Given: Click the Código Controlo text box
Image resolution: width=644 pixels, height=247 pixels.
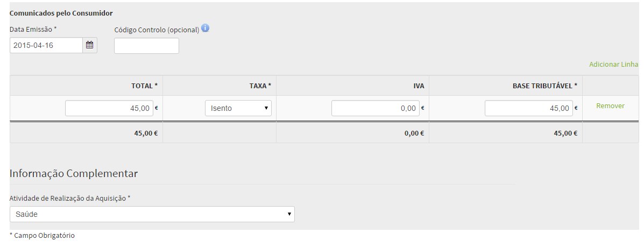Looking at the screenshot, I should tap(146, 46).
